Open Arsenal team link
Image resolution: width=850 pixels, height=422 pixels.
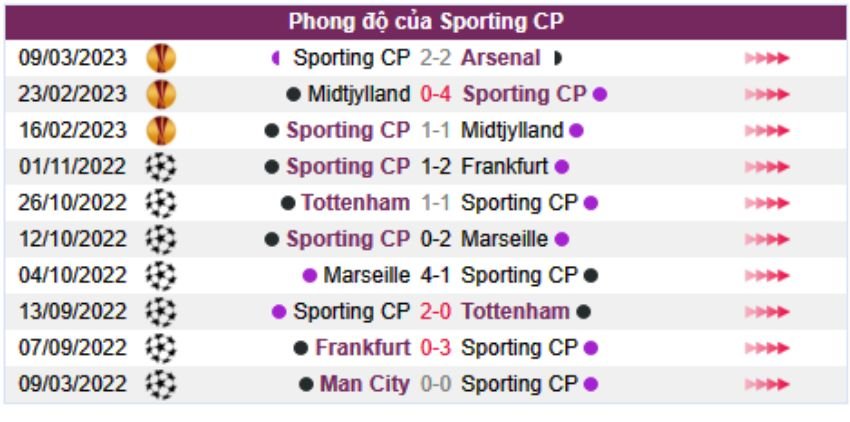[x=501, y=58]
